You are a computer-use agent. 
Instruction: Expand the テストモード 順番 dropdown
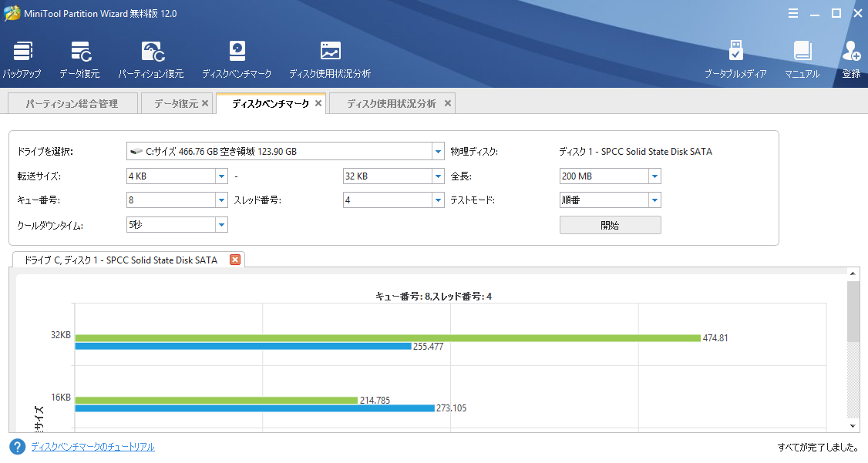654,200
